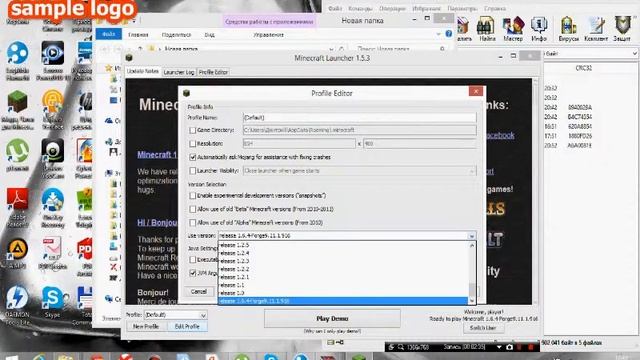The image size is (640, 360).
Task: Open the Minecraft block desktop shortcut
Action: [17, 102]
